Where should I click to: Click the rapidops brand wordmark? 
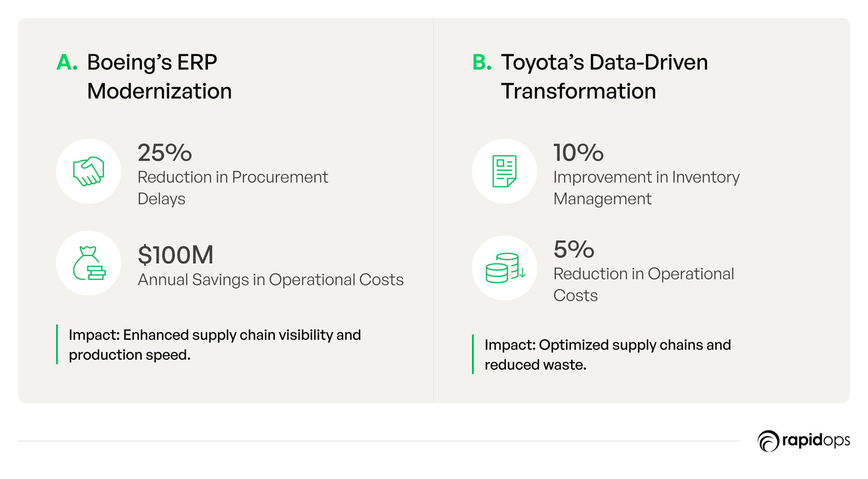point(816,440)
